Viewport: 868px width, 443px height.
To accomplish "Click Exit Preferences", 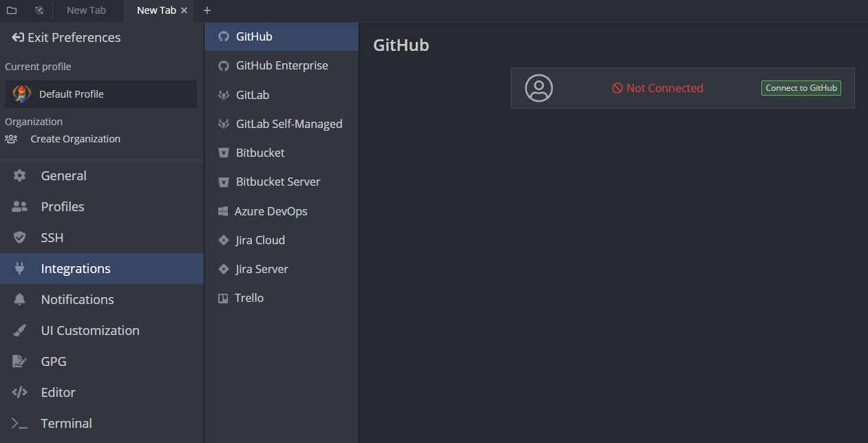I will [66, 38].
